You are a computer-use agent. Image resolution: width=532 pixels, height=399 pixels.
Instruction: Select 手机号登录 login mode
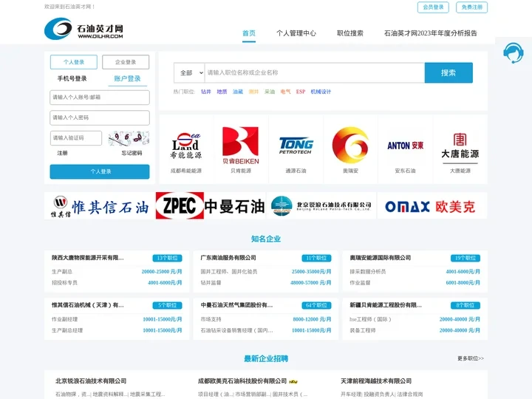(72, 79)
